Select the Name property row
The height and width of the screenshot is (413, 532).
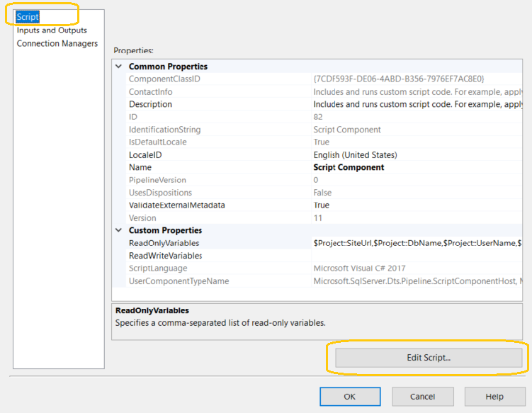(x=140, y=168)
